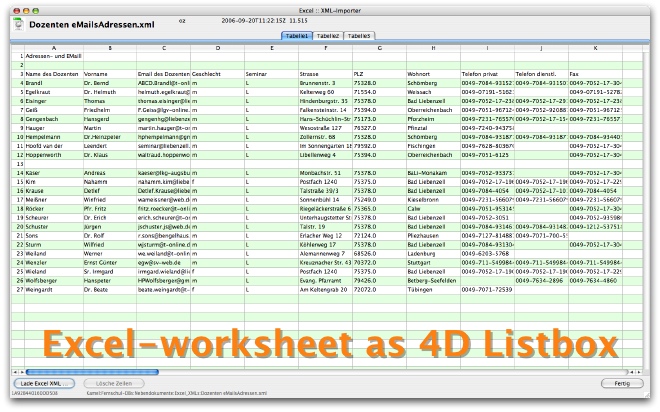Select the town cell 'Tübingen'
This screenshot has width=660, height=412.
[433, 290]
